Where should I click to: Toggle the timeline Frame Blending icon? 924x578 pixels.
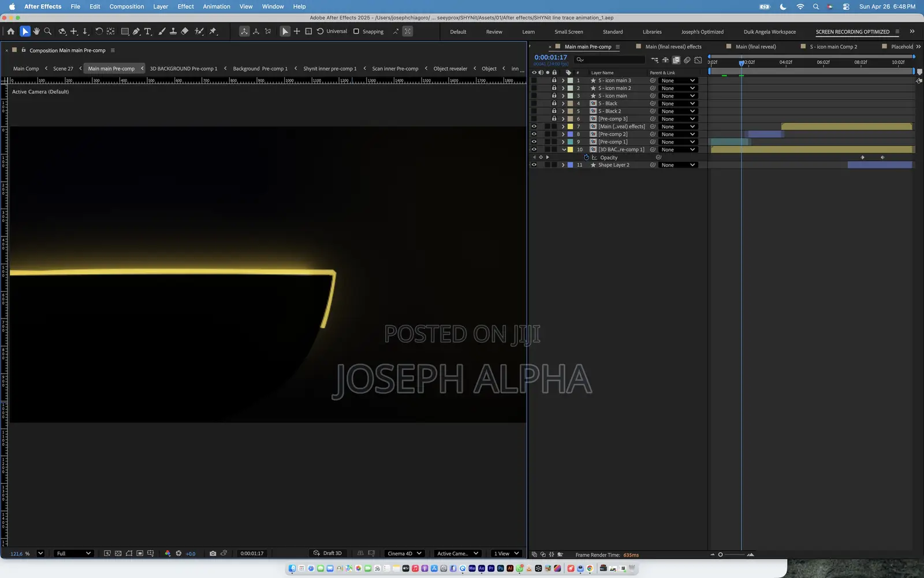pos(676,60)
